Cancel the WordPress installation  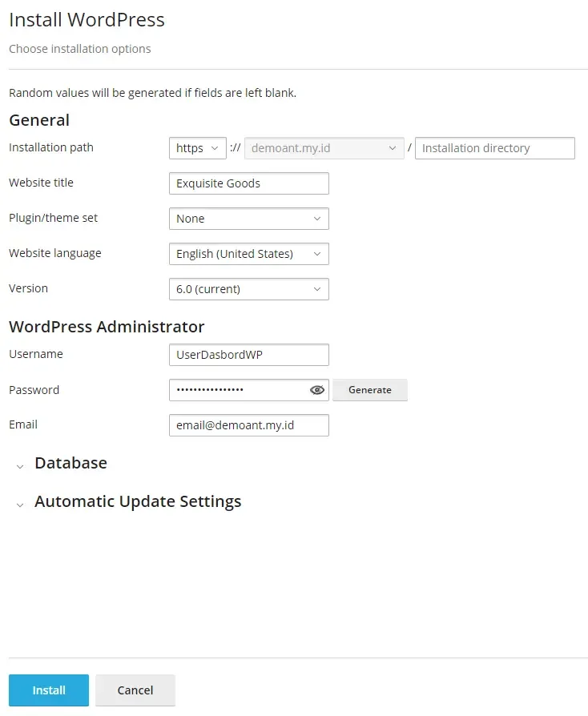coord(135,690)
